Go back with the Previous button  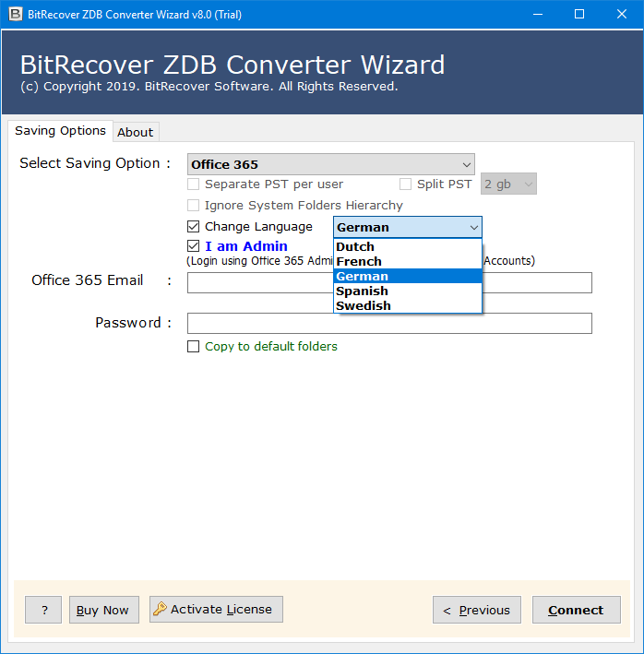click(x=476, y=610)
